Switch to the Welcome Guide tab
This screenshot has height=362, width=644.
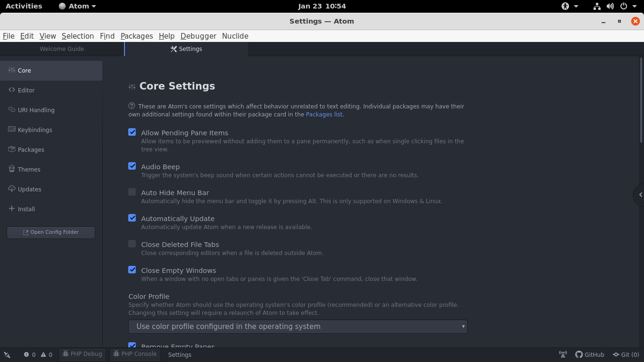click(62, 49)
